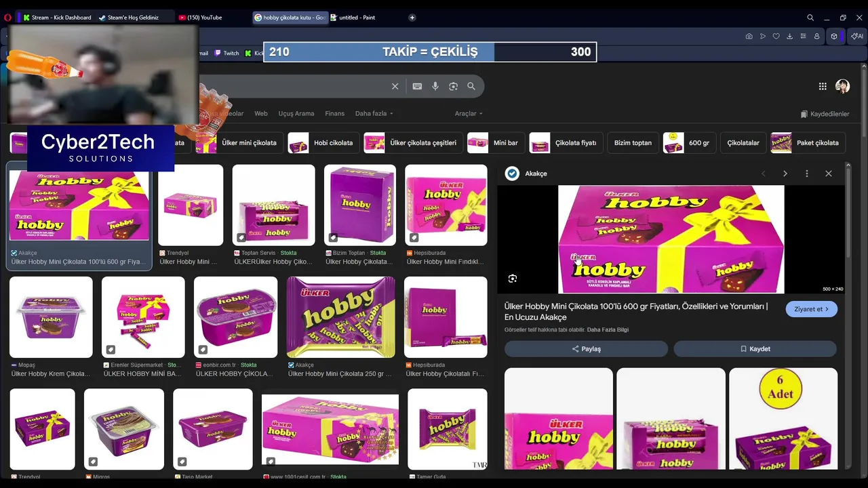Select the Ülker çikolata çeşitleri chip
This screenshot has width=868, height=488.
[x=412, y=143]
